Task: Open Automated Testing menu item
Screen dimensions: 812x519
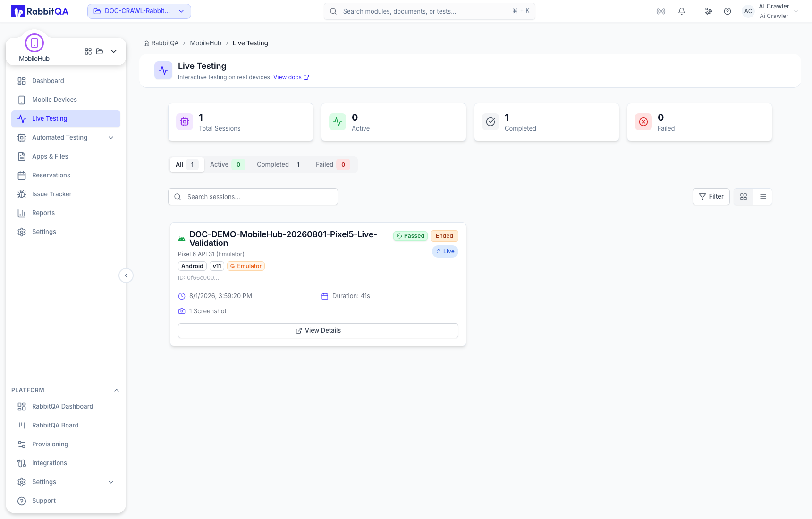Action: click(x=59, y=138)
